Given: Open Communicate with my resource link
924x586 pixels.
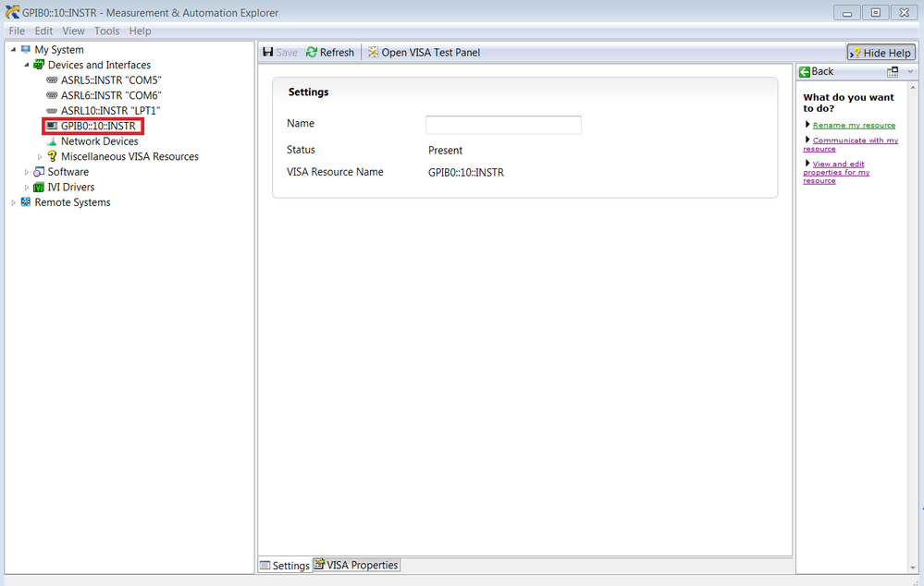Looking at the screenshot, I should [x=850, y=144].
